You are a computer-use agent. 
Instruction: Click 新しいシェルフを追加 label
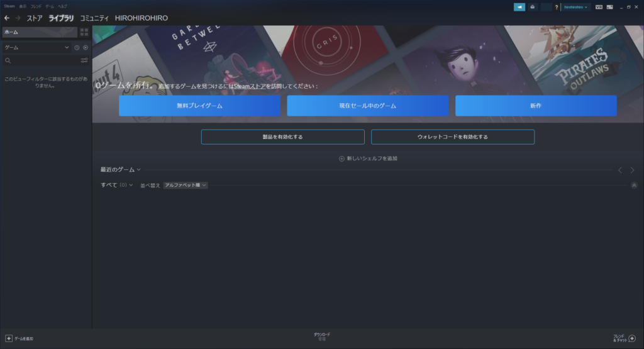coord(372,158)
